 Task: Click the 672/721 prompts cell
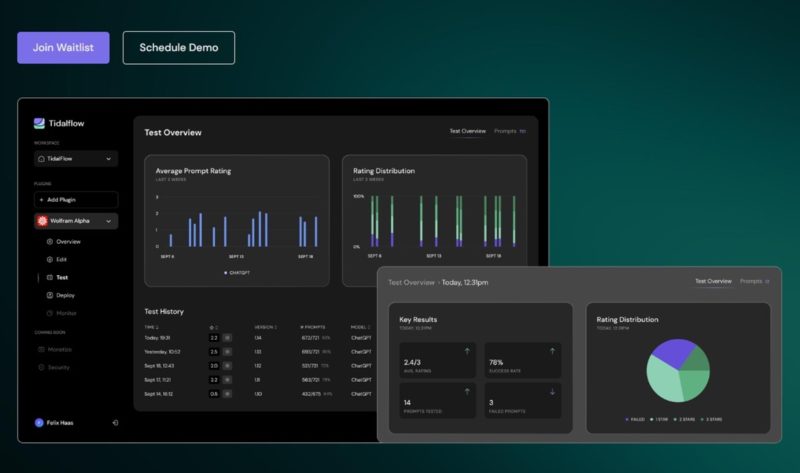[310, 338]
